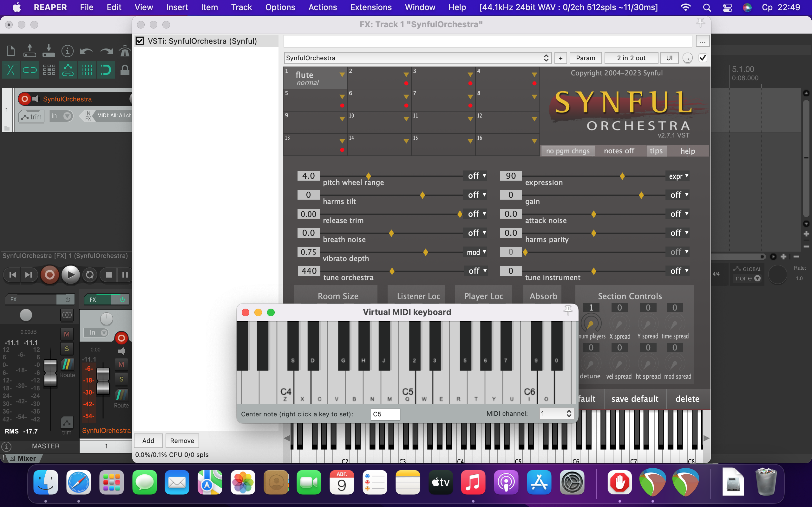This screenshot has height=507, width=812.
Task: Click the play button in transport controls
Action: click(69, 274)
